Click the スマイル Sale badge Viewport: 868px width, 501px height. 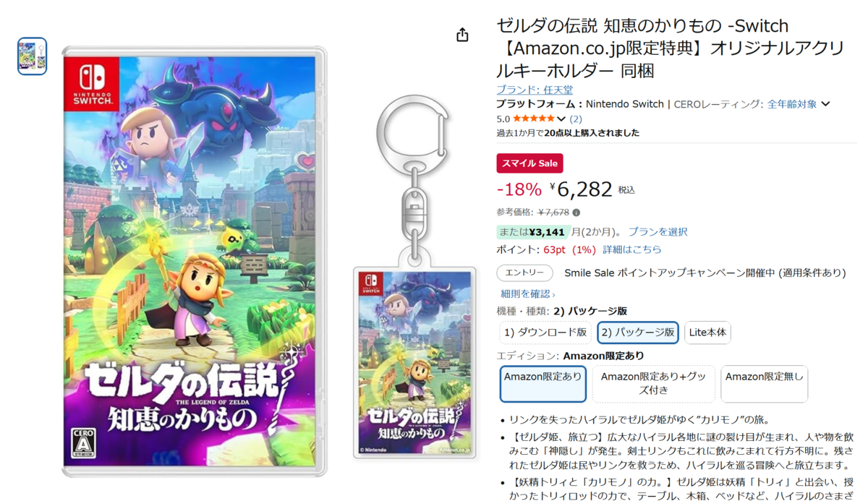tap(529, 163)
